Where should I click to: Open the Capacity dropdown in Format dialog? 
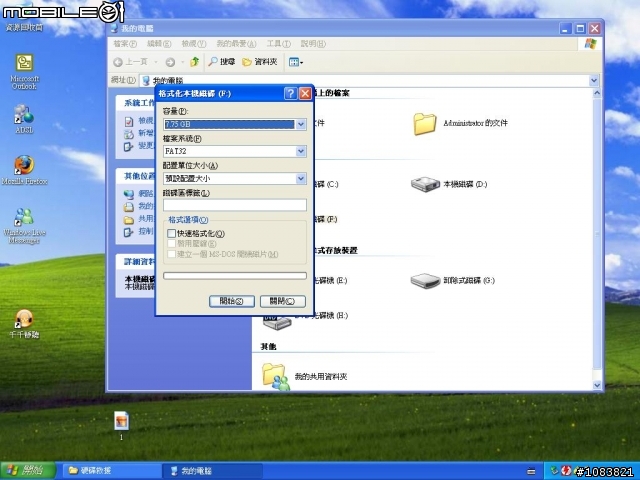point(301,124)
